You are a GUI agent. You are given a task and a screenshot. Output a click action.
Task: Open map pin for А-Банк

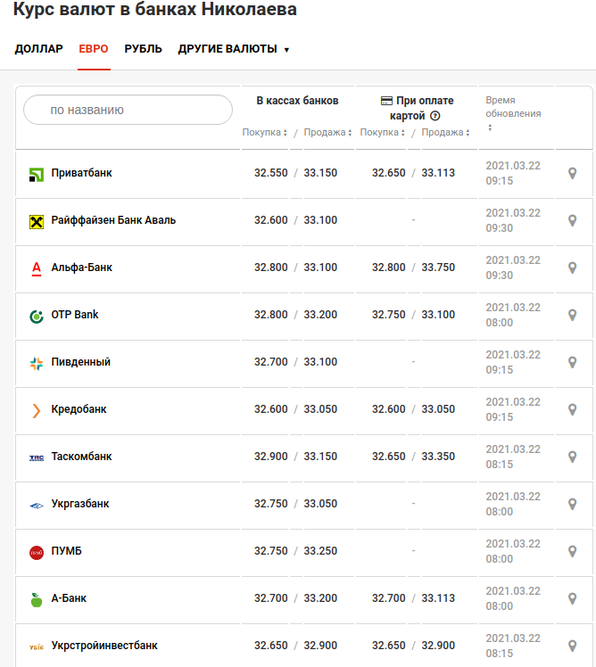(573, 598)
